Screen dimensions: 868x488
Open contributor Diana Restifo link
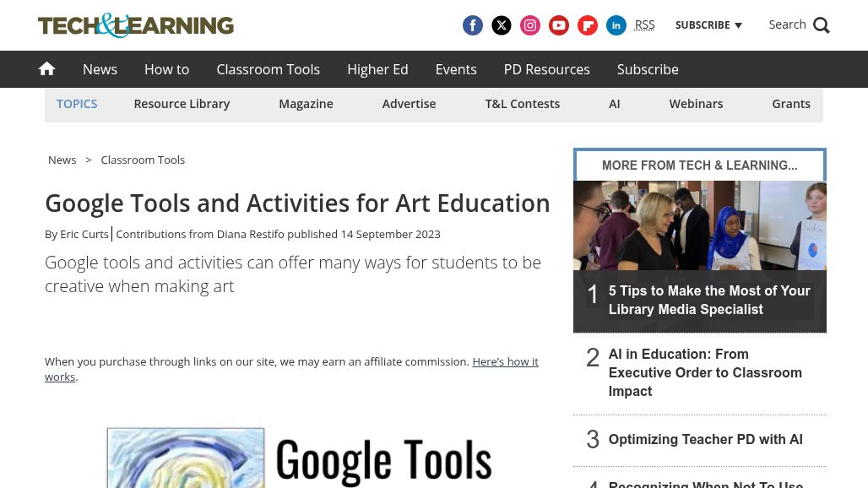pyautogui.click(x=250, y=234)
